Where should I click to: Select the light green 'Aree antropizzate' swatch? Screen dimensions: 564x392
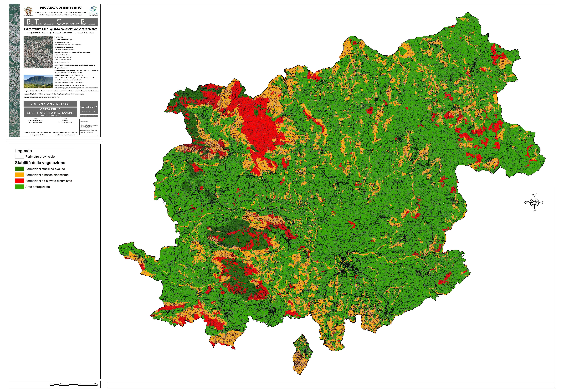[x=19, y=187]
